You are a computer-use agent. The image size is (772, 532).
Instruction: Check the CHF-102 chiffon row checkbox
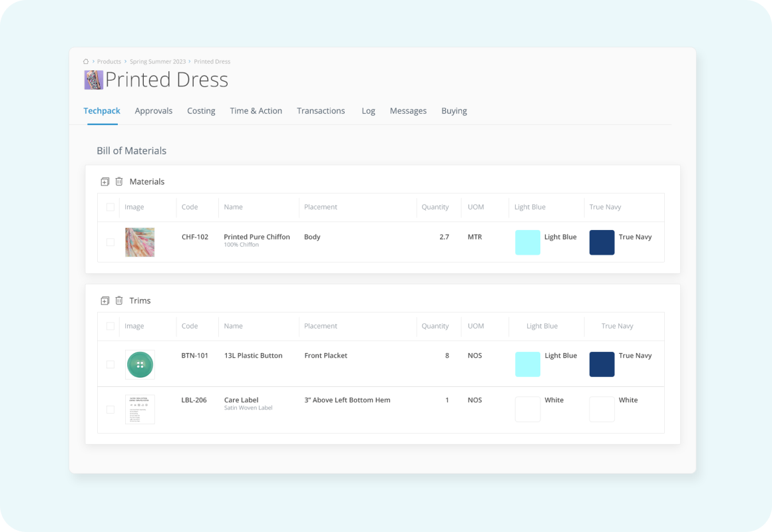(x=110, y=242)
